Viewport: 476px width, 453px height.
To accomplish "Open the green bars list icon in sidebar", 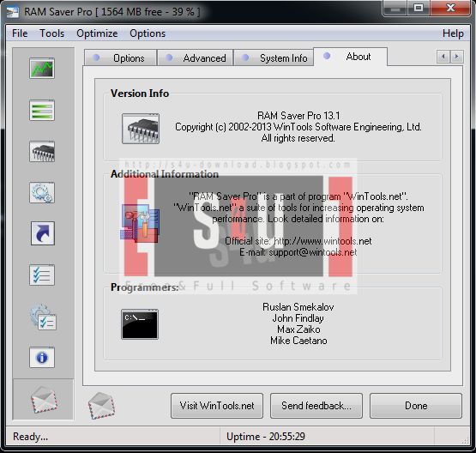I will coord(42,110).
